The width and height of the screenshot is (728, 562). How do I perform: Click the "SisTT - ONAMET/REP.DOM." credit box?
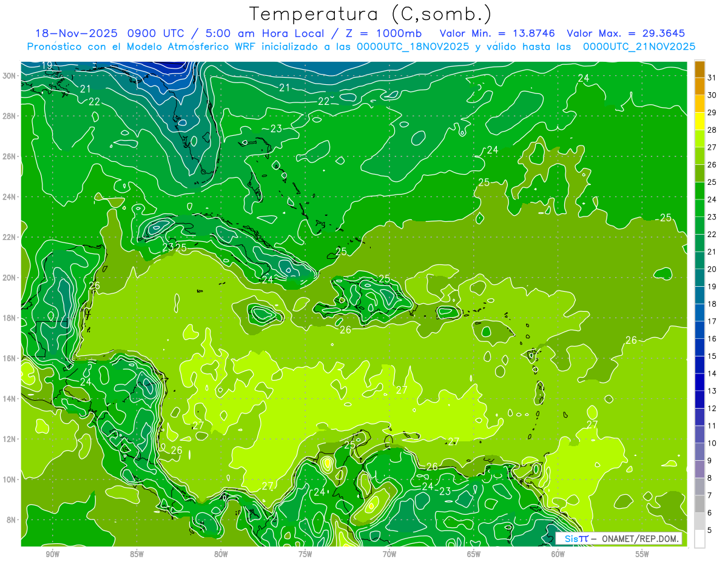tap(618, 538)
